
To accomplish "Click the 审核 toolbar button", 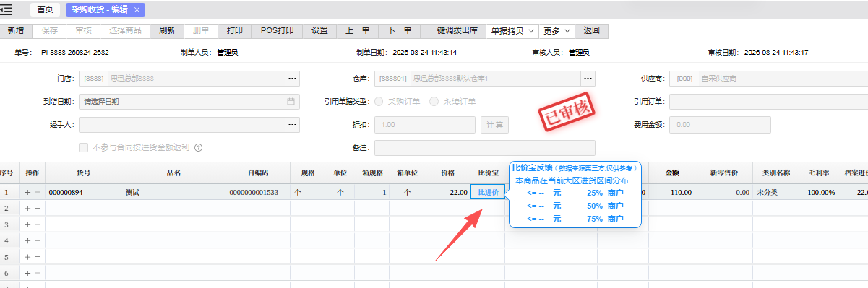I will (x=83, y=30).
